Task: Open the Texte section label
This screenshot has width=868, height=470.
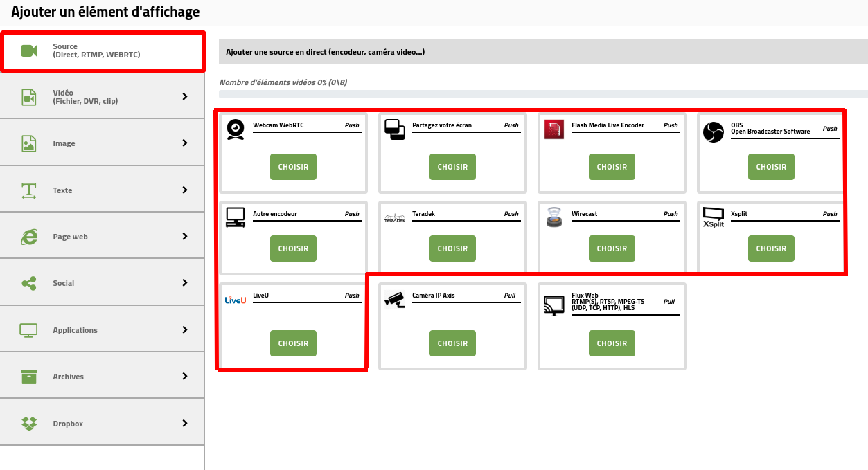Action: tap(62, 190)
